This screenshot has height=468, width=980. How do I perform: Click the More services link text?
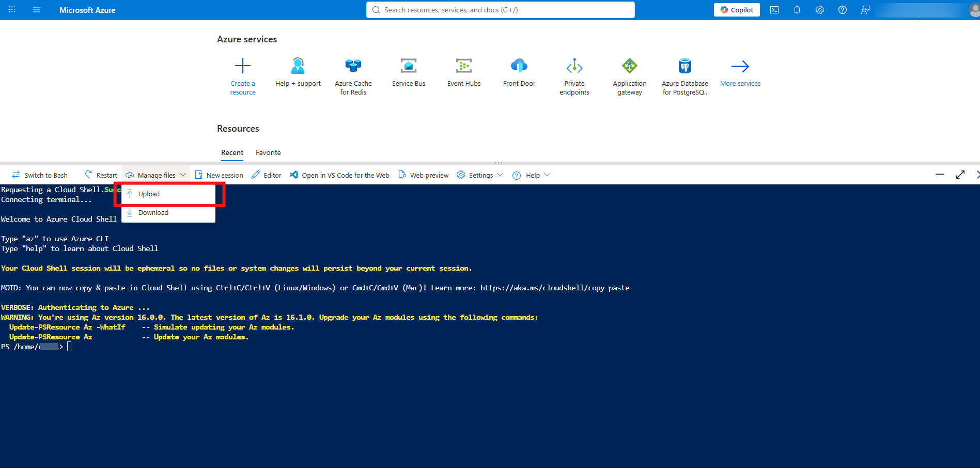pyautogui.click(x=740, y=84)
